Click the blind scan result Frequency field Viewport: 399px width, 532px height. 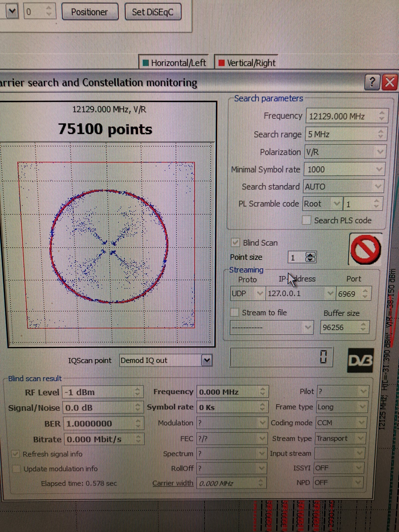232,392
